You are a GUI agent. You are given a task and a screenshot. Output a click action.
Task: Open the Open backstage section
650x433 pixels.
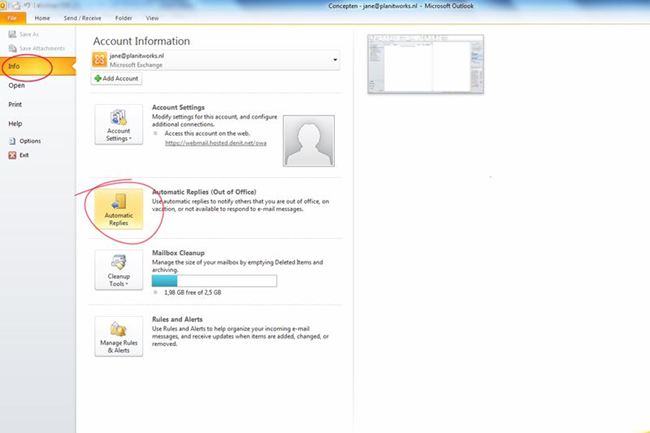click(x=17, y=85)
